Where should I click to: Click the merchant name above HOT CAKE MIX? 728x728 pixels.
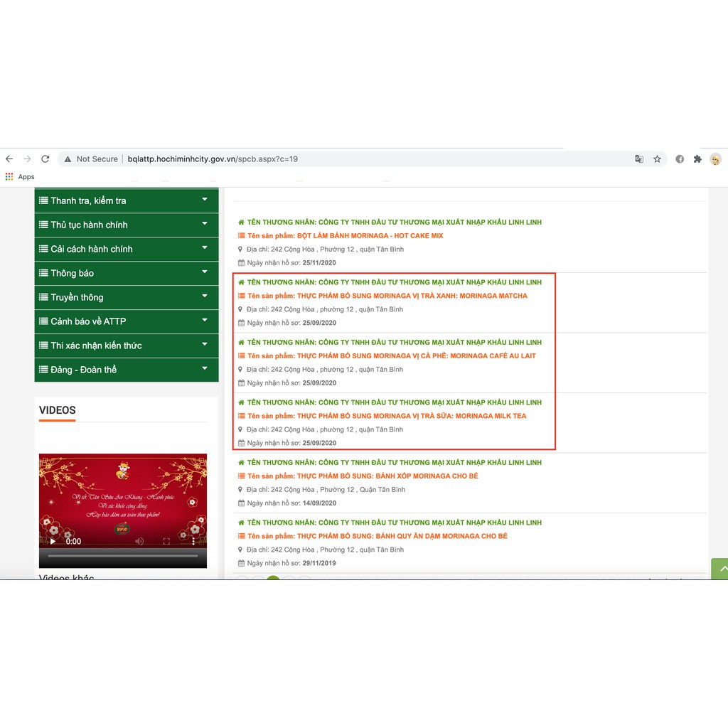[394, 223]
